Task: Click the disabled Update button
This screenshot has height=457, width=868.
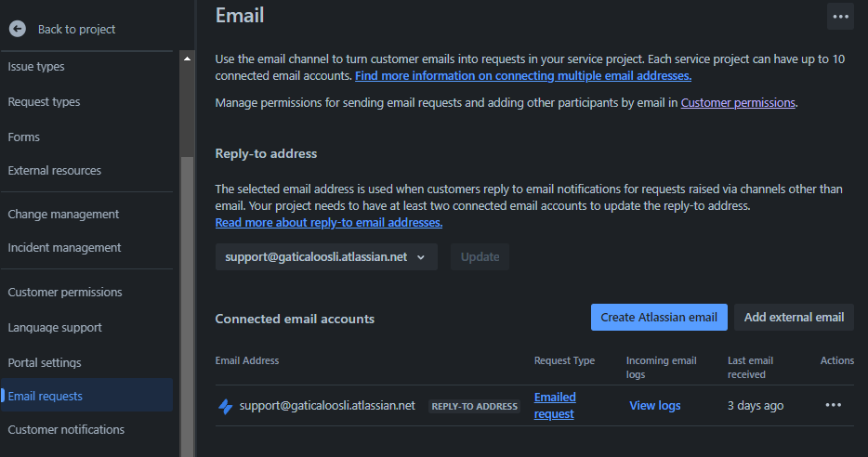Action: point(480,256)
